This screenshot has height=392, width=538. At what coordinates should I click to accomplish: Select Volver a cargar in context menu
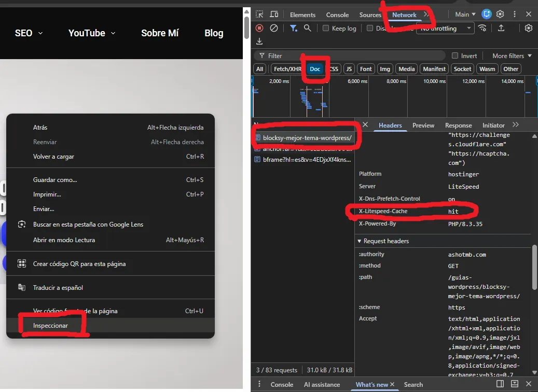(111, 157)
